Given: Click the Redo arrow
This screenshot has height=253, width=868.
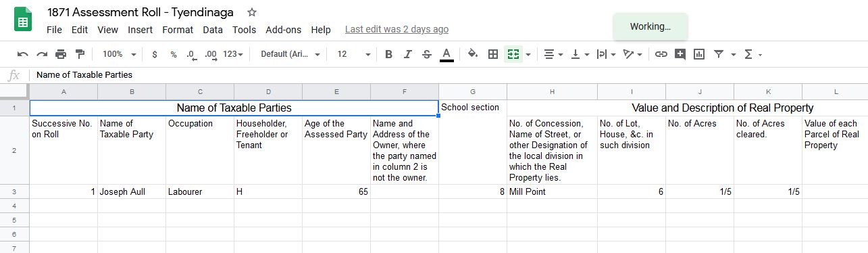Looking at the screenshot, I should pyautogui.click(x=42, y=54).
